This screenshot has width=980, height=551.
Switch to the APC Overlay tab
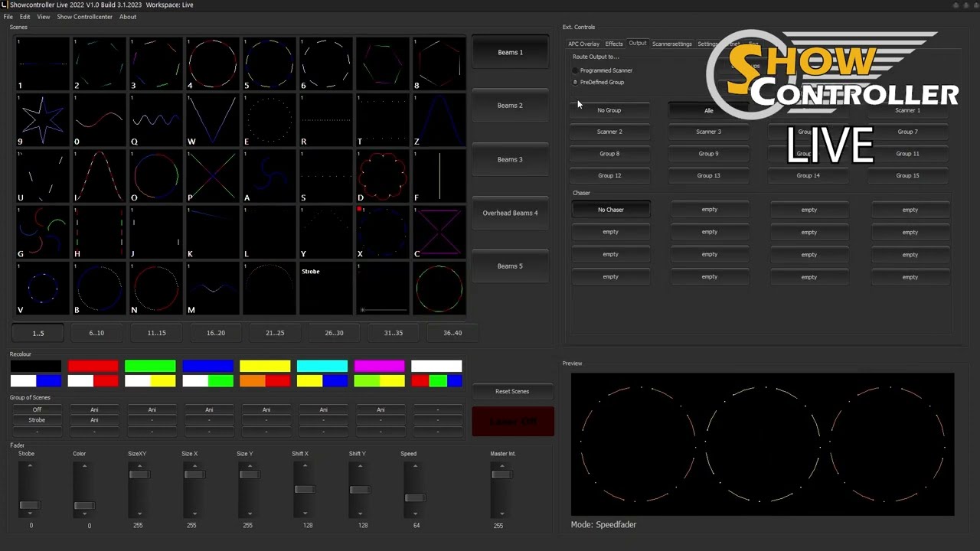583,44
